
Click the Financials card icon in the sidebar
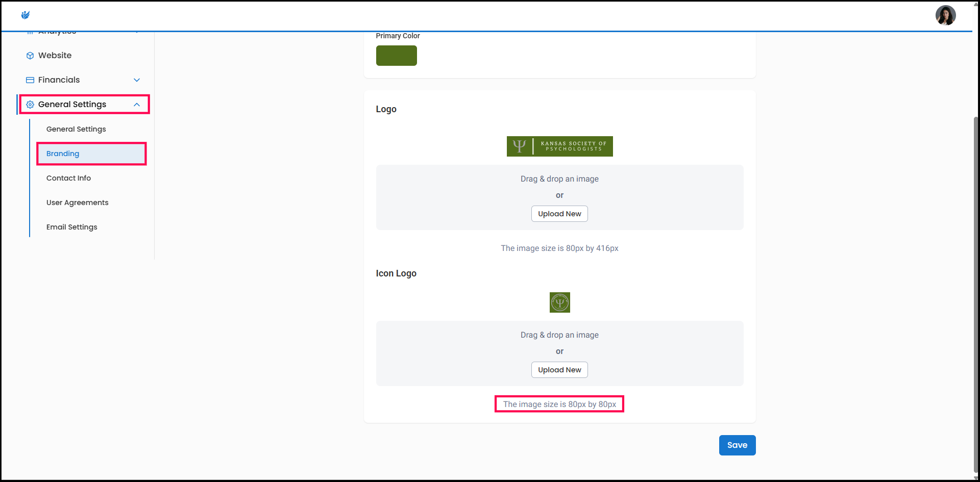[x=30, y=80]
